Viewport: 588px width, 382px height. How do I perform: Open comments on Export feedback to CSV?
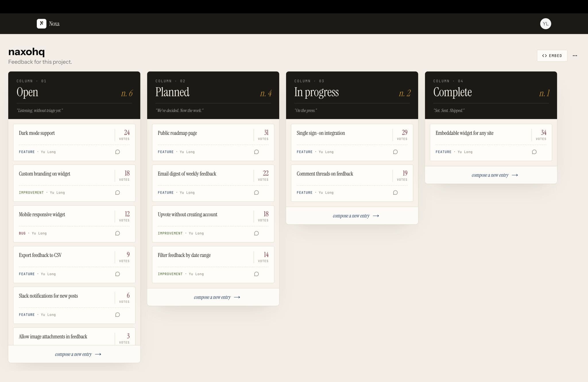(x=117, y=274)
